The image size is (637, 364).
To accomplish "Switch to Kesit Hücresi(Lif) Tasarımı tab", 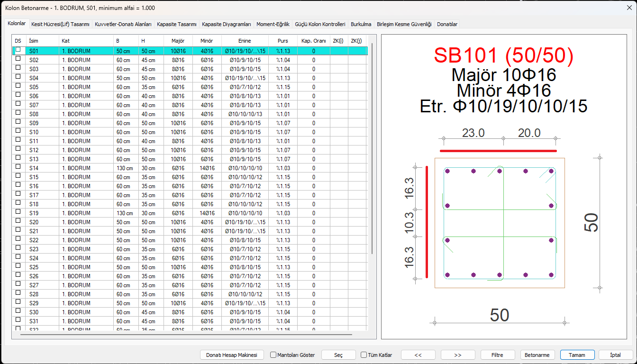I will point(60,24).
